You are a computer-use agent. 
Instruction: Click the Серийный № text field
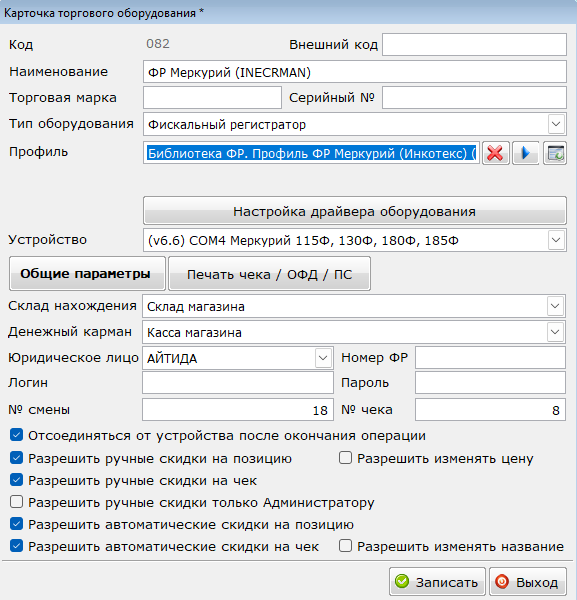click(x=474, y=98)
